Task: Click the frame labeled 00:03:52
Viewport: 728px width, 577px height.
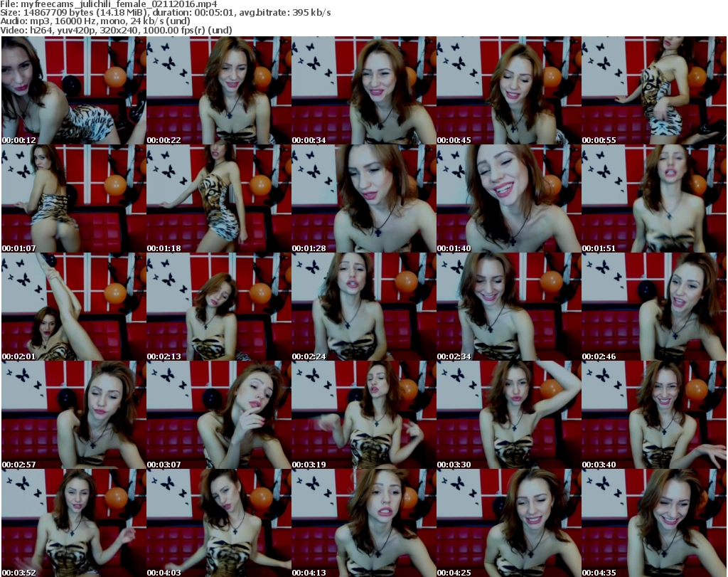Action: click(x=73, y=522)
